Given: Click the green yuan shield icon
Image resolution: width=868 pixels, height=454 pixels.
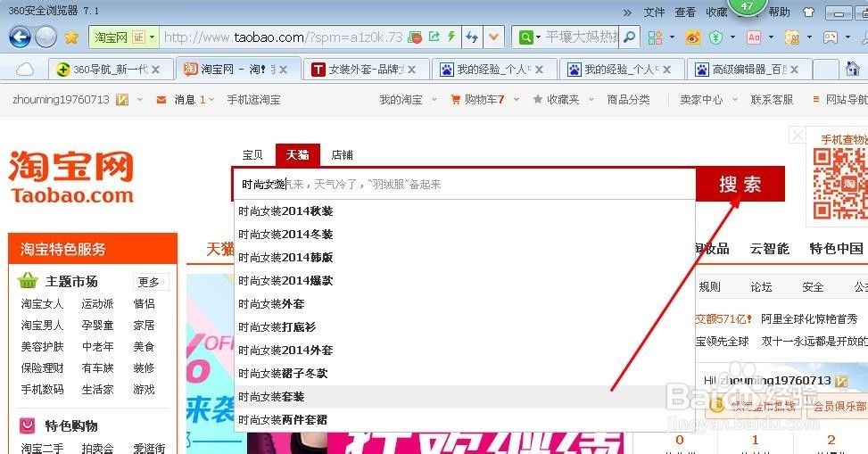Looking at the screenshot, I should [715, 37].
